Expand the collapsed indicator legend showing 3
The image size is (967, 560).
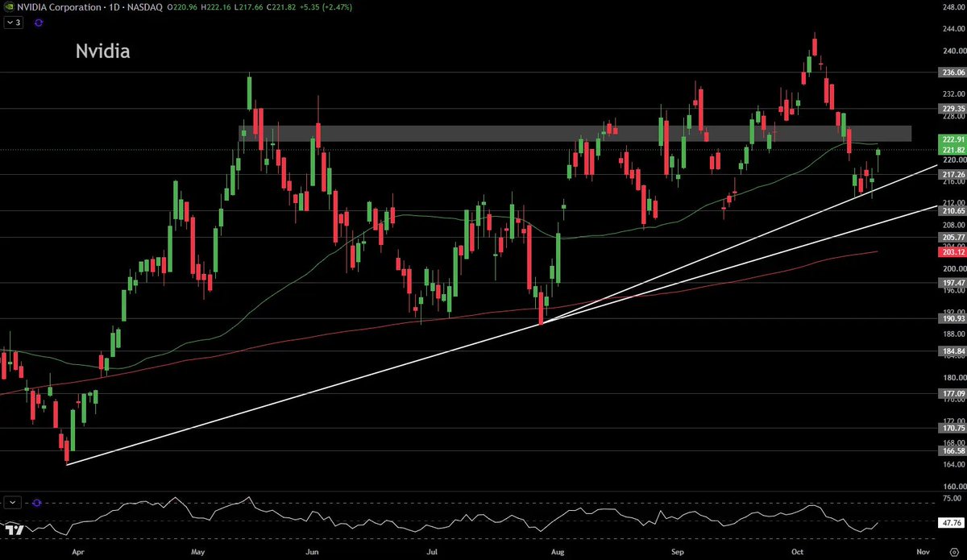(13, 23)
